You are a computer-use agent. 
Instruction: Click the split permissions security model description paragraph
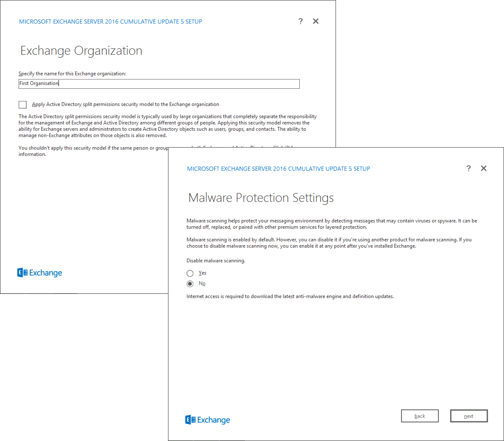click(168, 126)
